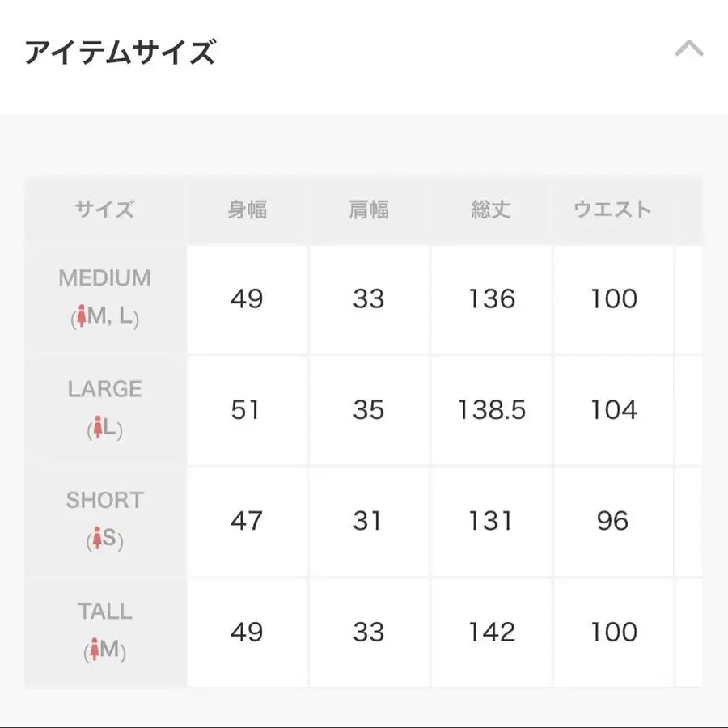Screen dimensions: 728x728
Task: Select the SHORT size row label
Action: coord(105,500)
